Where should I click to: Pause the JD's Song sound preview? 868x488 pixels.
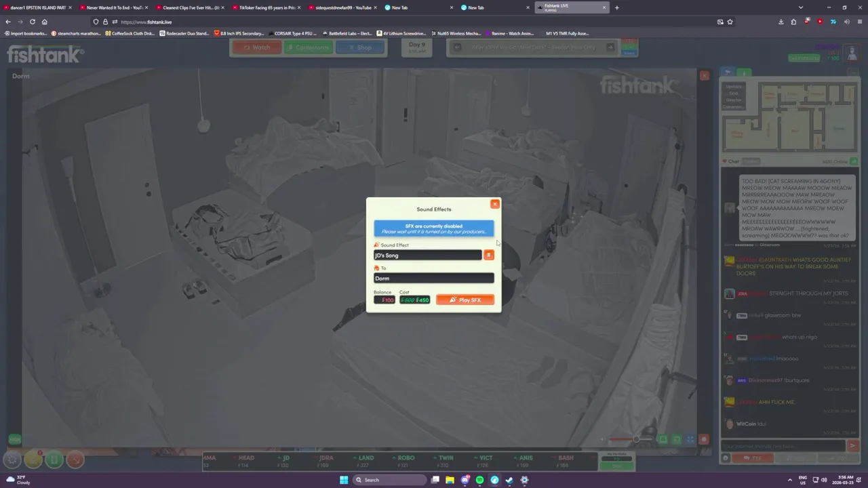[x=489, y=256]
